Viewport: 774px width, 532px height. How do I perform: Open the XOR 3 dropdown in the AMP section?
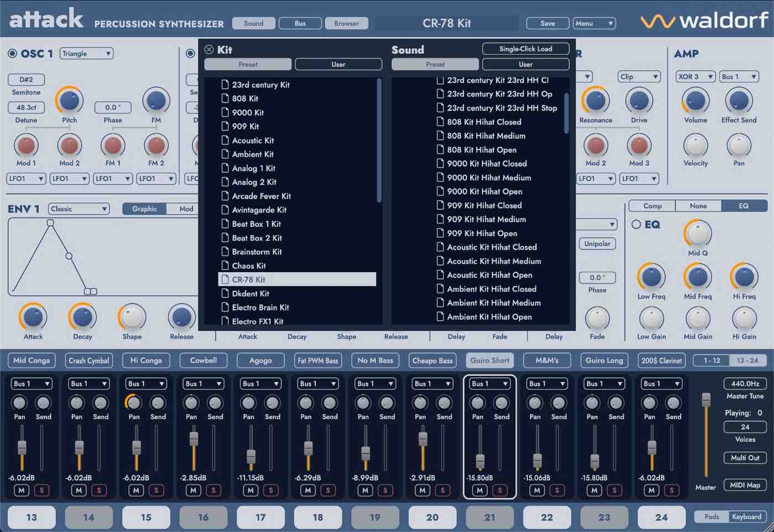pyautogui.click(x=695, y=76)
